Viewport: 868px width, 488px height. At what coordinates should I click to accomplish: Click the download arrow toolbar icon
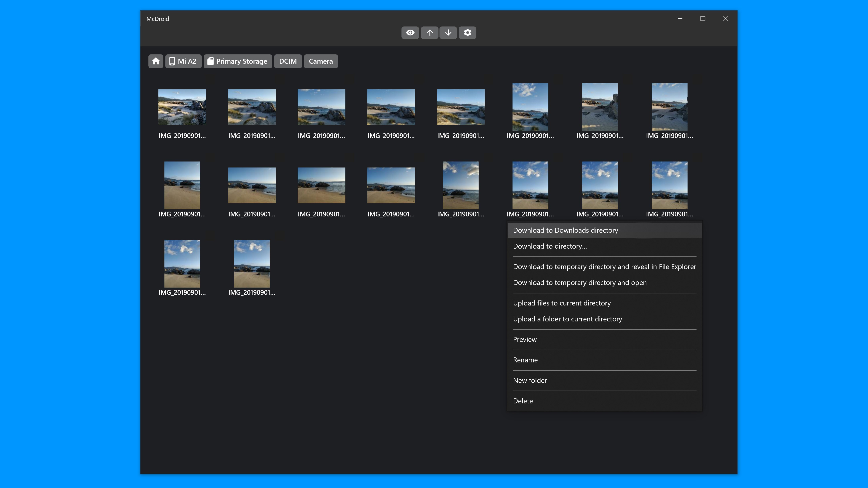pyautogui.click(x=448, y=33)
